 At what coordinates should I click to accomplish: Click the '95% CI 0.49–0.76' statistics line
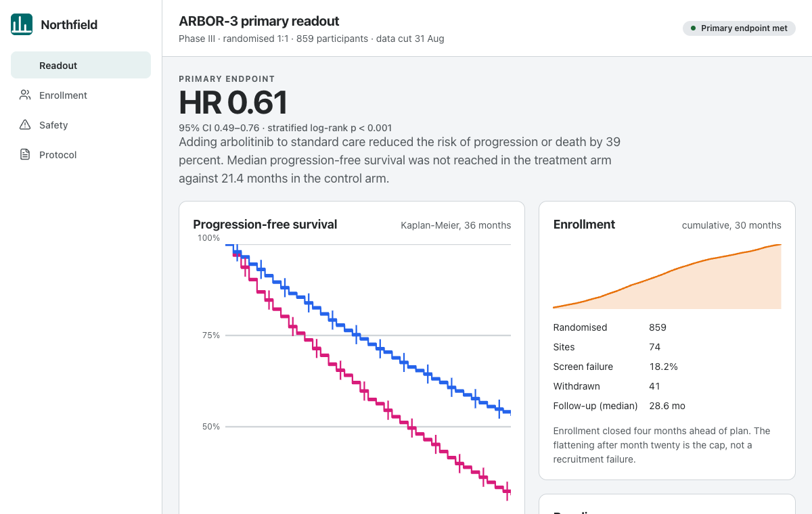[286, 128]
